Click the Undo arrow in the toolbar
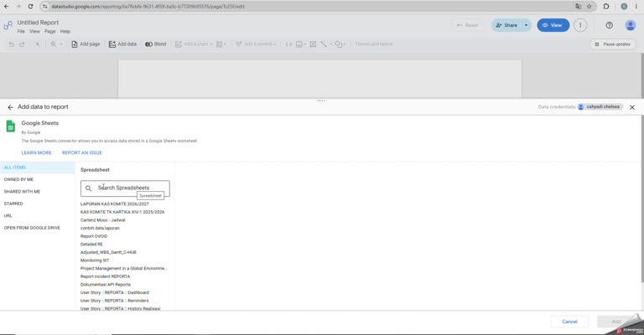Image resolution: width=644 pixels, height=335 pixels. pos(12,44)
